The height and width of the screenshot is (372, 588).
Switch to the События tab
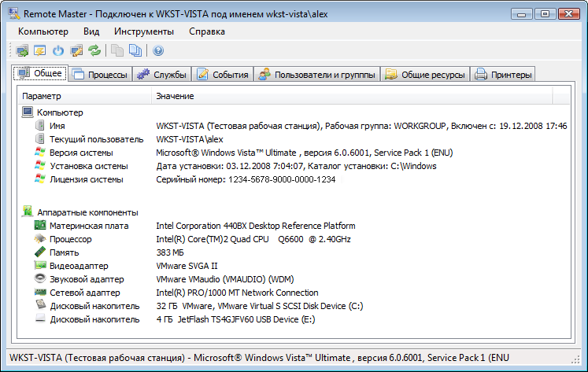pyautogui.click(x=223, y=74)
